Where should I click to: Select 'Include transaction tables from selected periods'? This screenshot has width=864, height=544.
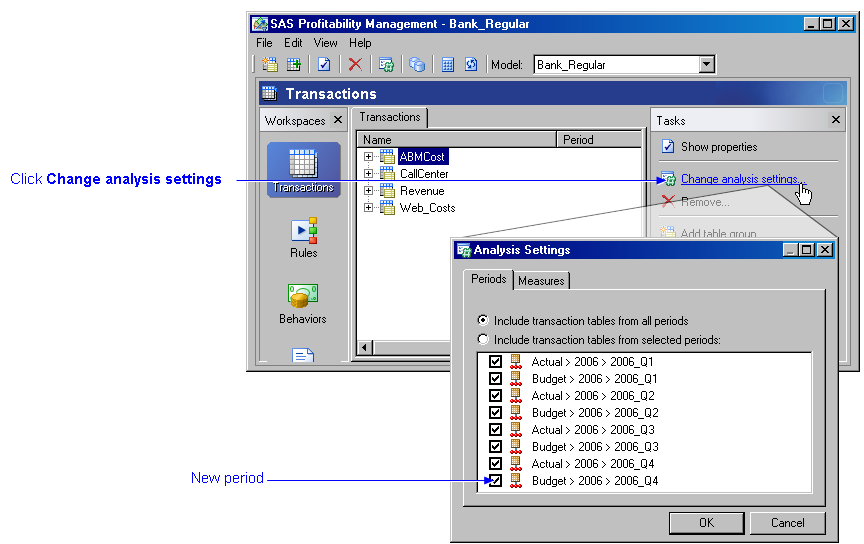pyautogui.click(x=483, y=340)
